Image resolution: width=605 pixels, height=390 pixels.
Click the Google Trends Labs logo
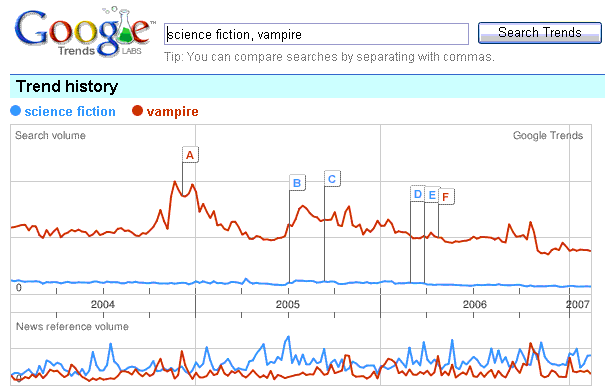tap(84, 32)
